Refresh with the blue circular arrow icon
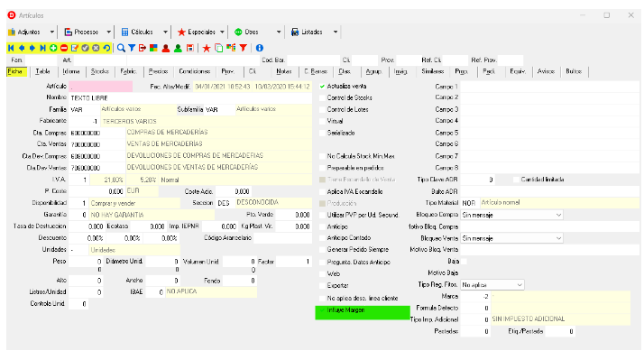644x360 pixels. [106, 48]
